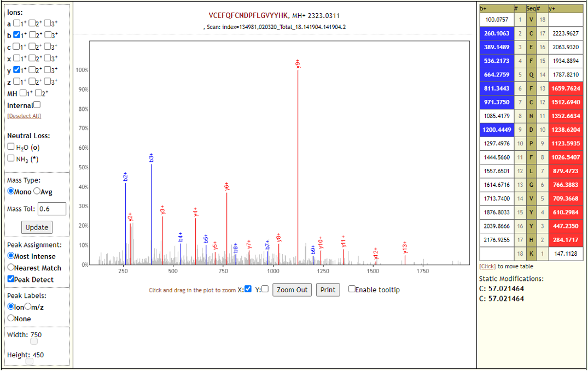Click the peptide sequence VCEFQFCNDPFLGVYYHK
The image size is (588, 371).
click(x=248, y=16)
